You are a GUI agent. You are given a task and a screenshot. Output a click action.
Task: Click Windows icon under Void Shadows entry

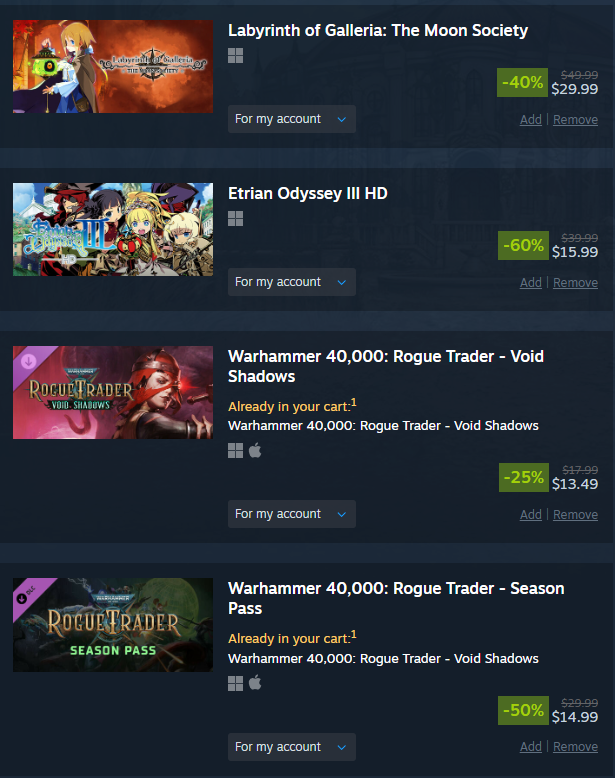click(235, 451)
